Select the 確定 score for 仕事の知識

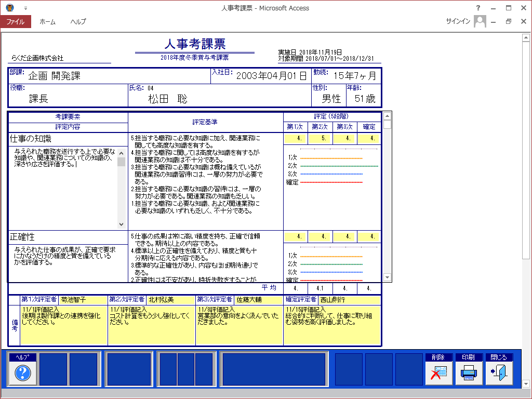click(369, 138)
